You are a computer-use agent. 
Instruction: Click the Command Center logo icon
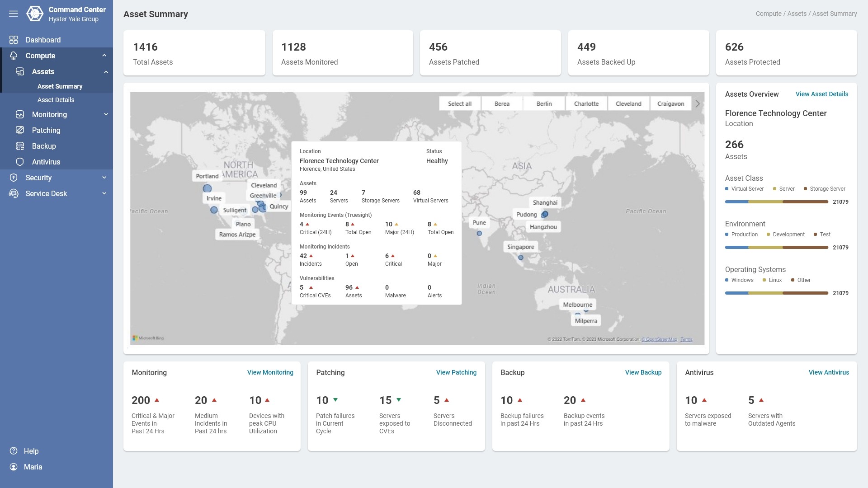(x=35, y=14)
